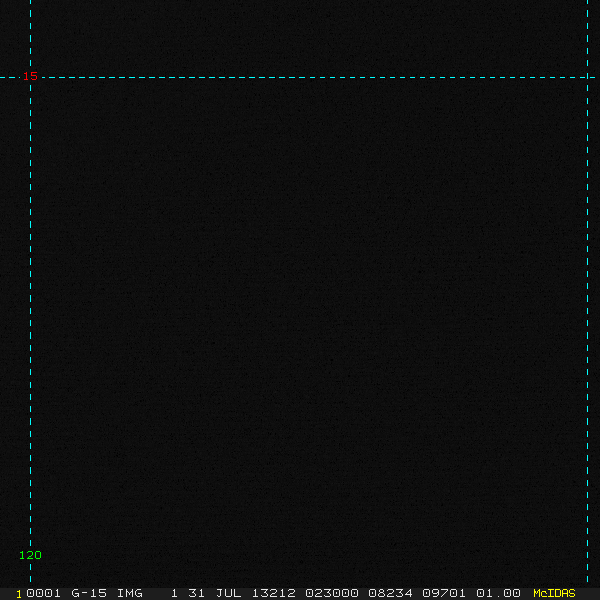Click the yellow McIDAS label
The height and width of the screenshot is (600, 600).
[554, 593]
